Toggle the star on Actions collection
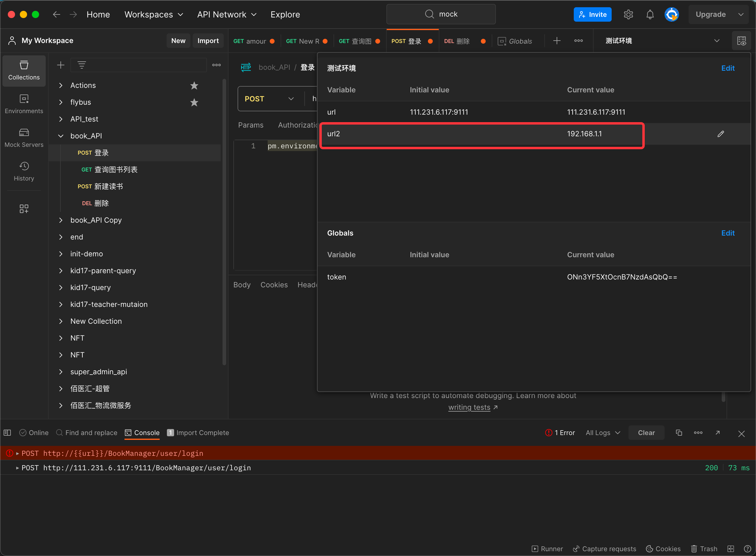This screenshot has height=556, width=756. pos(194,85)
